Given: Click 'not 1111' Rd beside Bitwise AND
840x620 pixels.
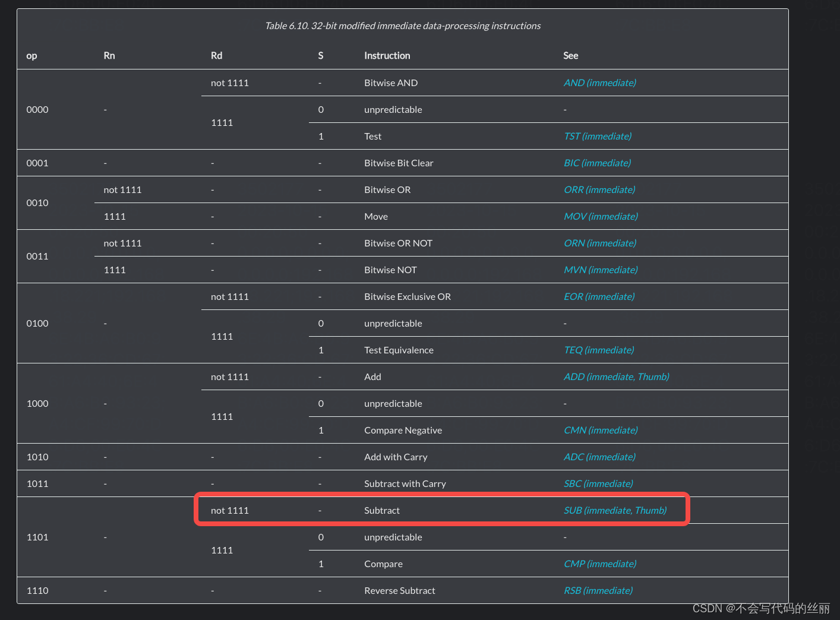Looking at the screenshot, I should 230,83.
